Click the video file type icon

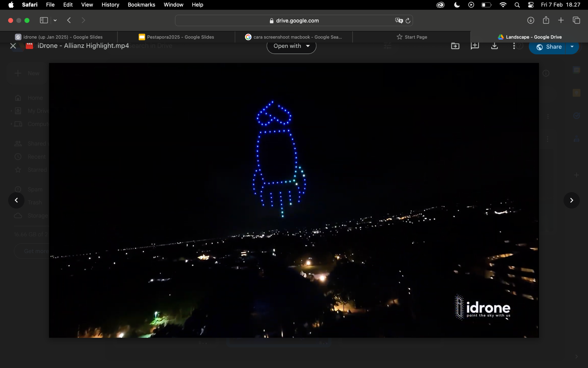pos(29,46)
